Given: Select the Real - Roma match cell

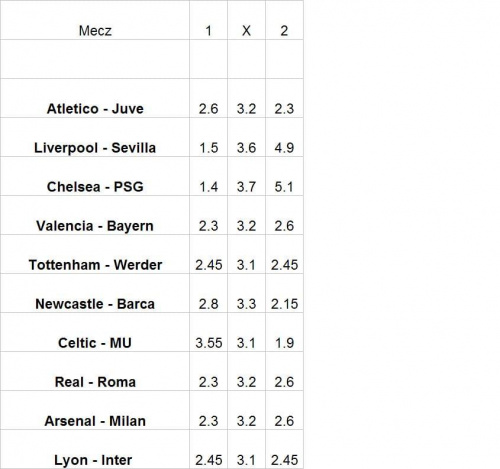Looking at the screenshot, I should click(x=95, y=371).
